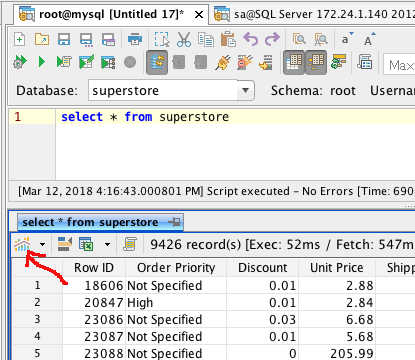Select the cell with Row ID 23087
Viewport: 415px width, 360px height.
(94, 337)
